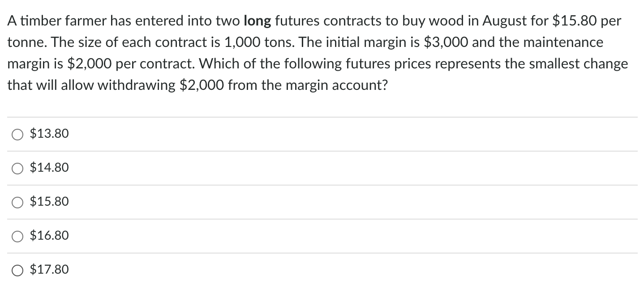644x296 pixels.
Task: Click the fifth answer row area
Action: pos(313,270)
